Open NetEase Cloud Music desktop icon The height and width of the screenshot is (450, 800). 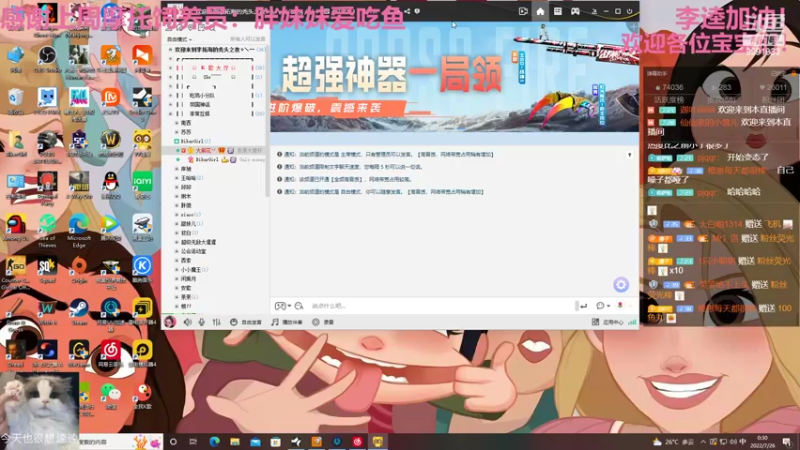tap(110, 354)
